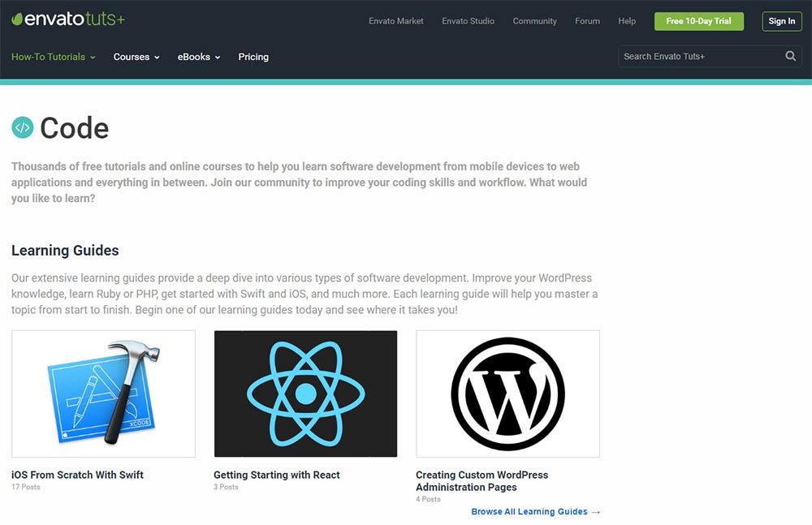
Task: Open Creating Custom WordPress Administration Pages title
Action: coord(482,481)
